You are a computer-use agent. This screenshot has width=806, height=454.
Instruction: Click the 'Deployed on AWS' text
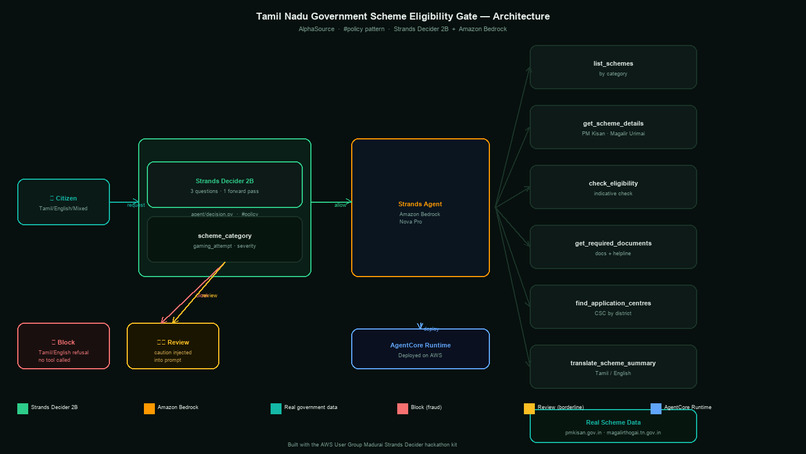420,356
